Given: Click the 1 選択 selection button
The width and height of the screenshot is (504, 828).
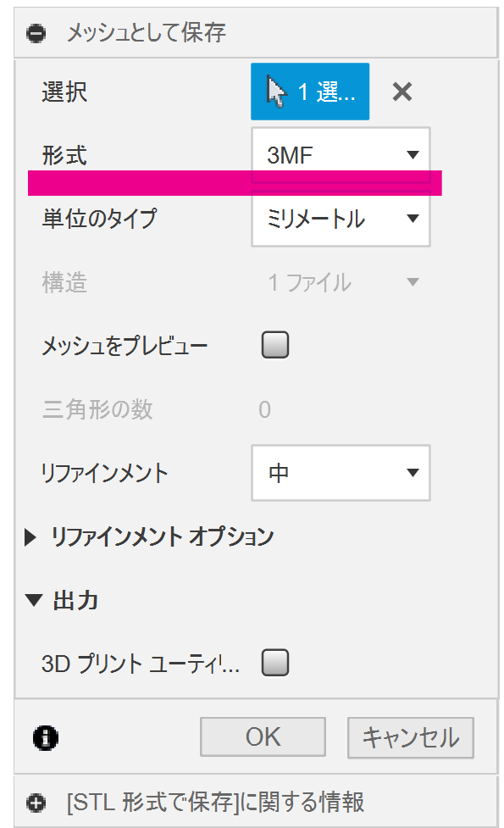Looking at the screenshot, I should coord(310,92).
